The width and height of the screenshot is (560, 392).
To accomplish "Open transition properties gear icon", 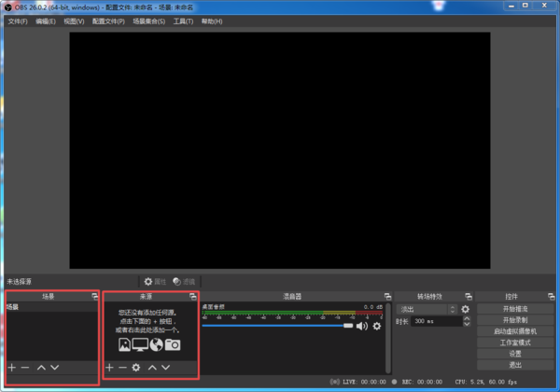I will click(x=465, y=309).
